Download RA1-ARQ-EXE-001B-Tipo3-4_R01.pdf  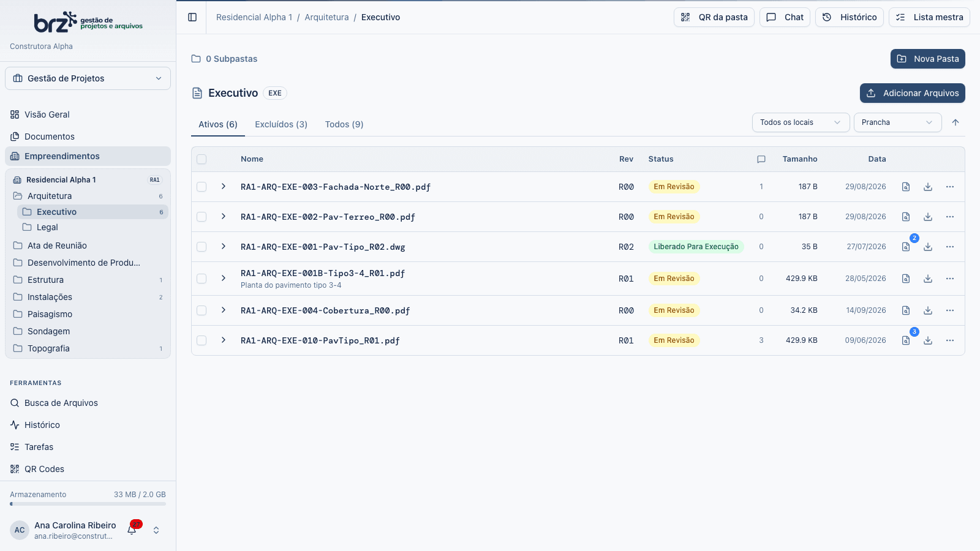click(x=928, y=279)
